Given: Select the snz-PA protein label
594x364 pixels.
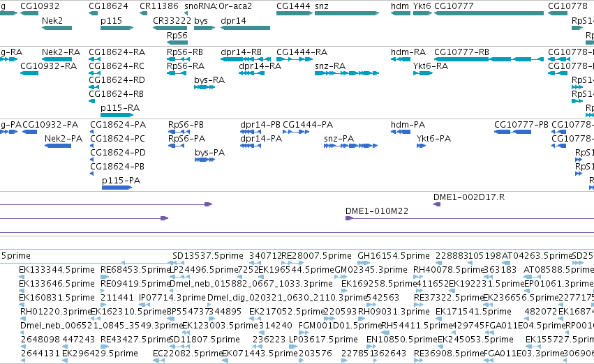Looking at the screenshot, I should click(x=339, y=139).
